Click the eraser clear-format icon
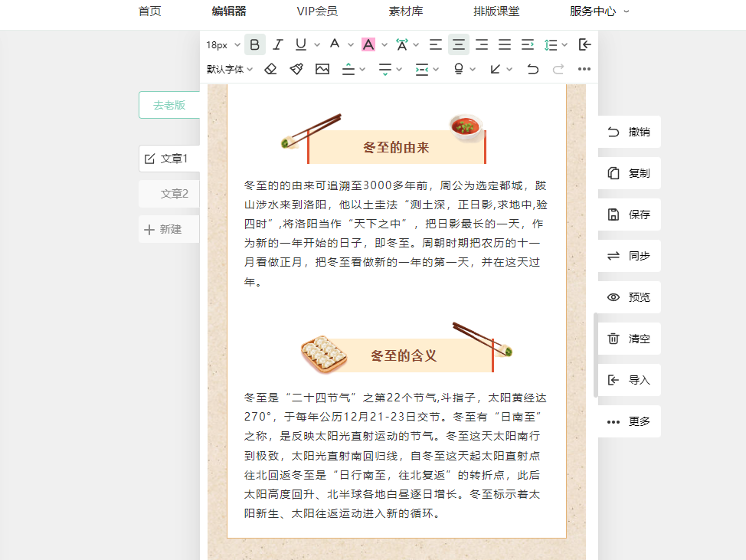The width and height of the screenshot is (746, 560). click(x=270, y=69)
